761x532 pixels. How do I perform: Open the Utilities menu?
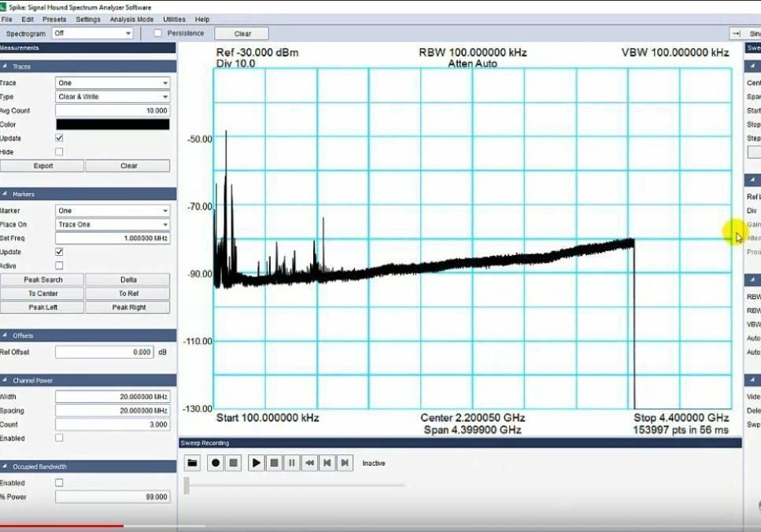coord(173,19)
